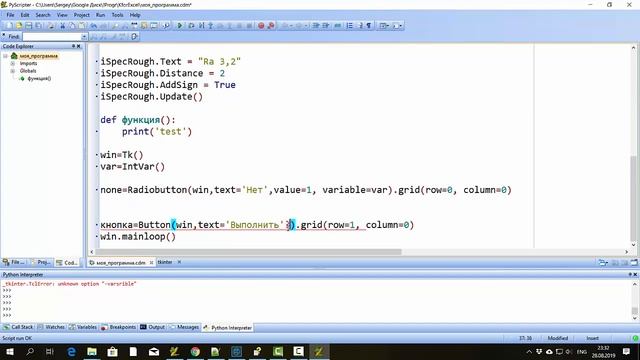The height and width of the screenshot is (360, 640).
Task: Open the Watches tab
Action: pyautogui.click(x=51, y=327)
